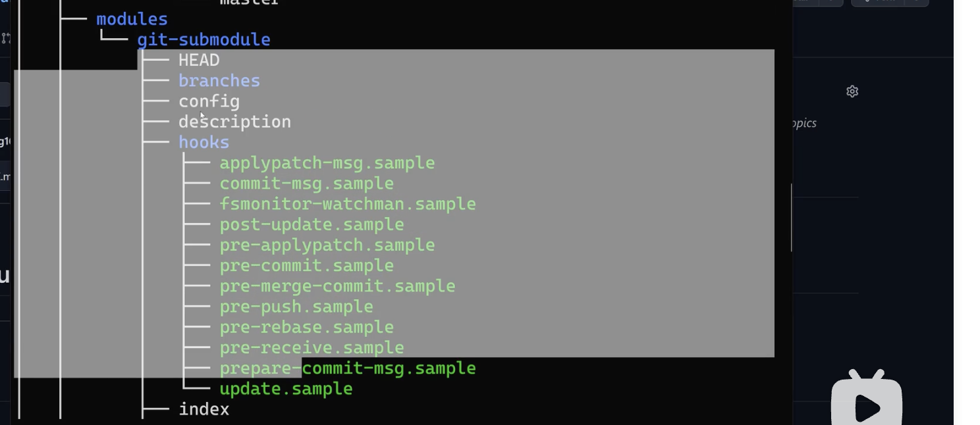Click the commit-msg.sample file
The image size is (980, 425).
(306, 183)
